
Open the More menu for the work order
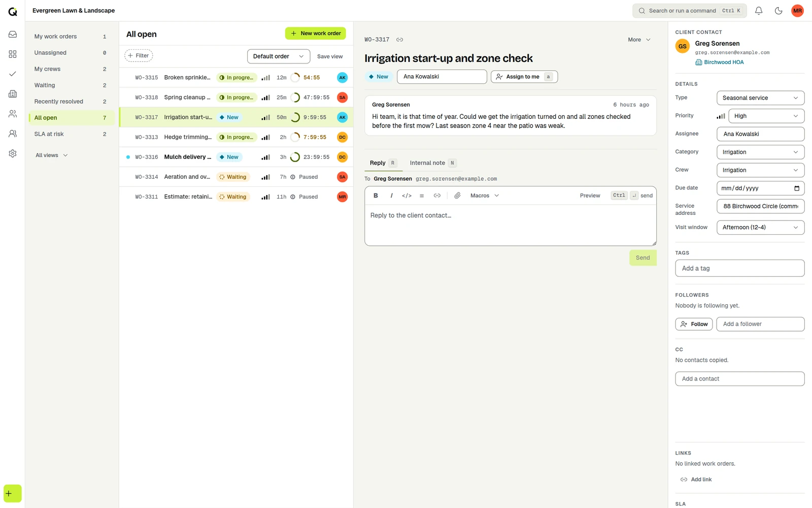click(639, 40)
